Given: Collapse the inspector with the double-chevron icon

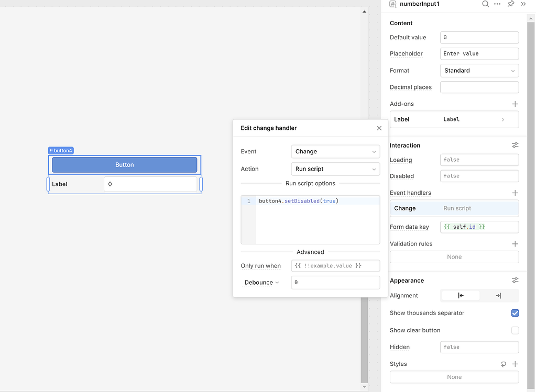Looking at the screenshot, I should coord(523,4).
